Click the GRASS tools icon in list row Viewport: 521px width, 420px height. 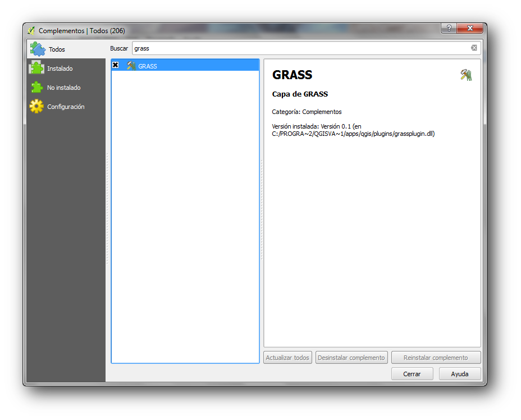pos(131,66)
